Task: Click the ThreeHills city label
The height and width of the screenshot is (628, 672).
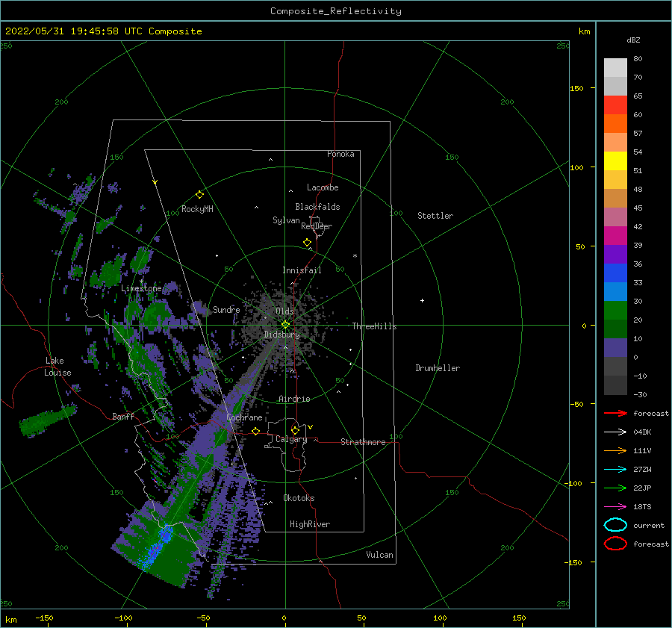Action: point(374,326)
